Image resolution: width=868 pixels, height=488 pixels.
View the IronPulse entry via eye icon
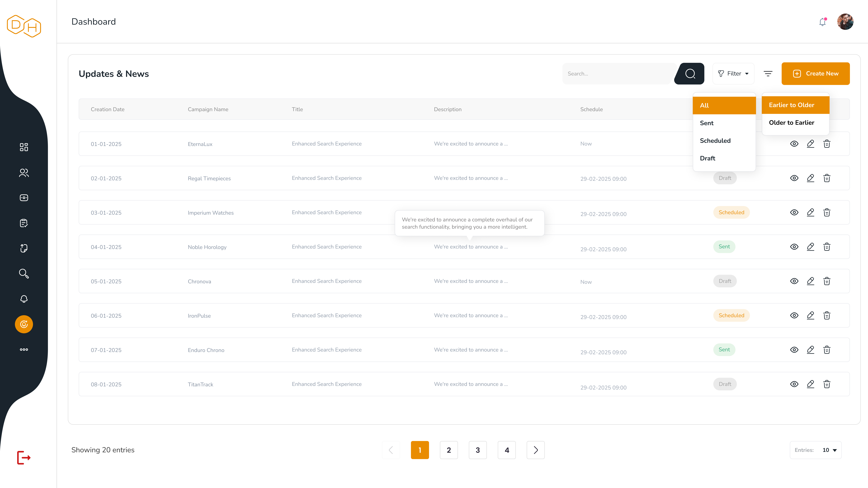[794, 316]
